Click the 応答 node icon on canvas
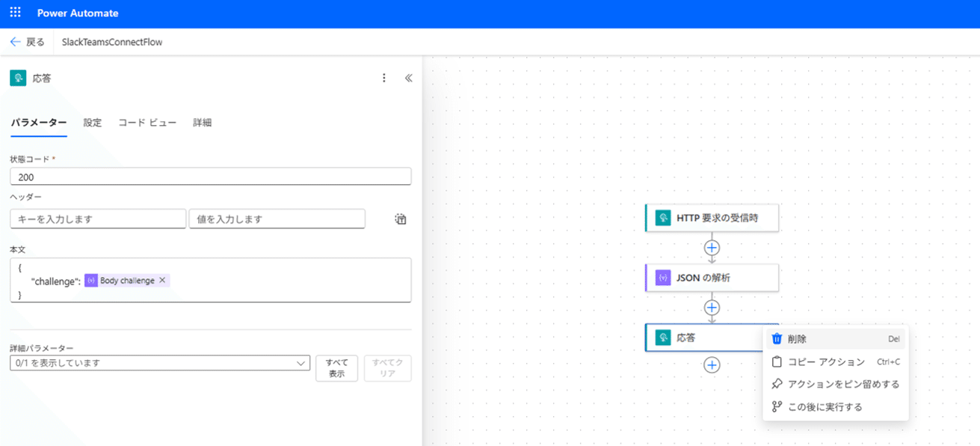Image resolution: width=980 pixels, height=446 pixels. pos(663,337)
